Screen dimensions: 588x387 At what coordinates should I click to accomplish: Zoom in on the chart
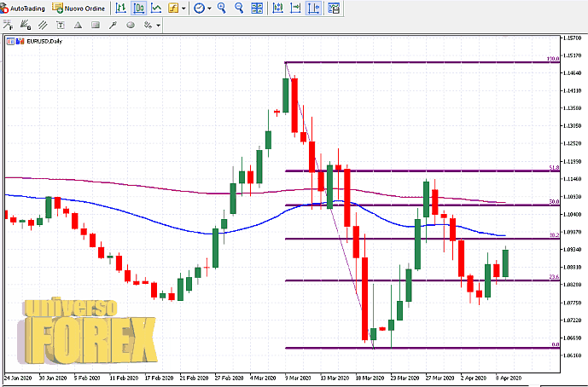click(222, 8)
